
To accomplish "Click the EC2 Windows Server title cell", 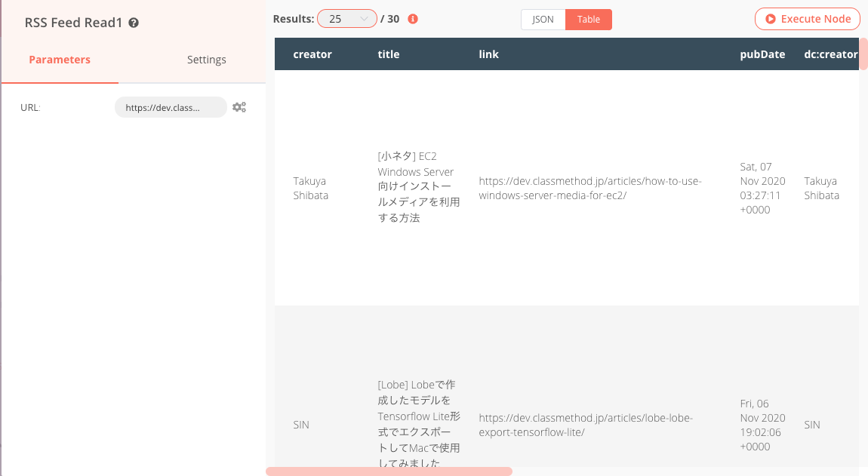I will (x=418, y=187).
